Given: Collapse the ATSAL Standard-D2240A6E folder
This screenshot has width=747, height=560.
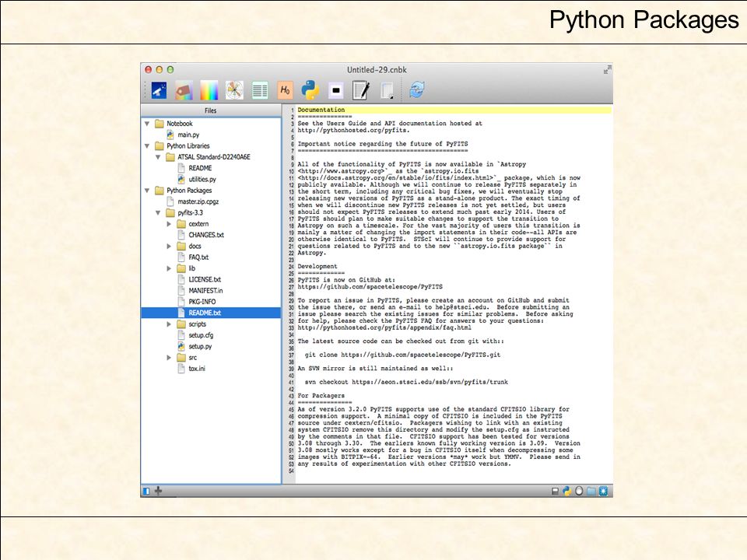Looking at the screenshot, I should 158,157.
